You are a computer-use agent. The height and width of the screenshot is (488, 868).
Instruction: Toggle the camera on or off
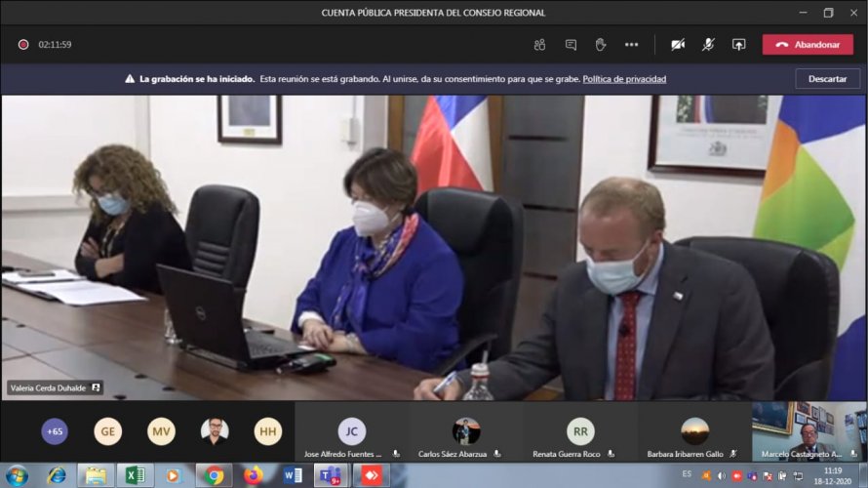click(678, 45)
